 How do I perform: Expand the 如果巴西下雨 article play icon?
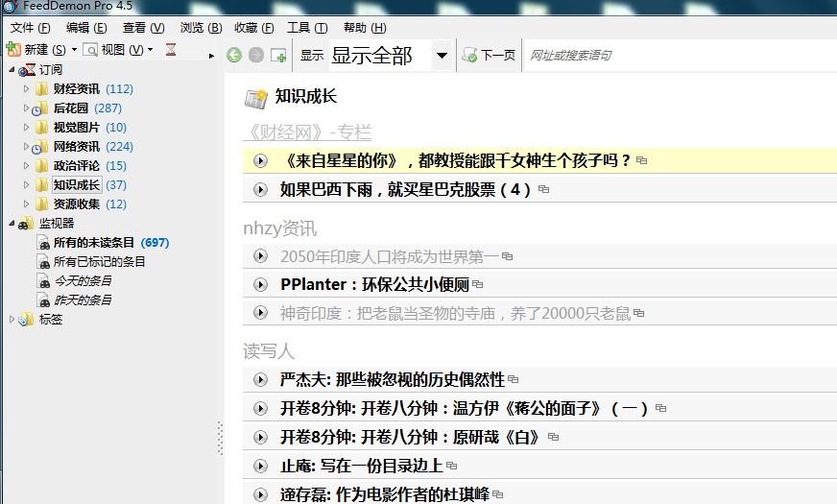point(260,189)
